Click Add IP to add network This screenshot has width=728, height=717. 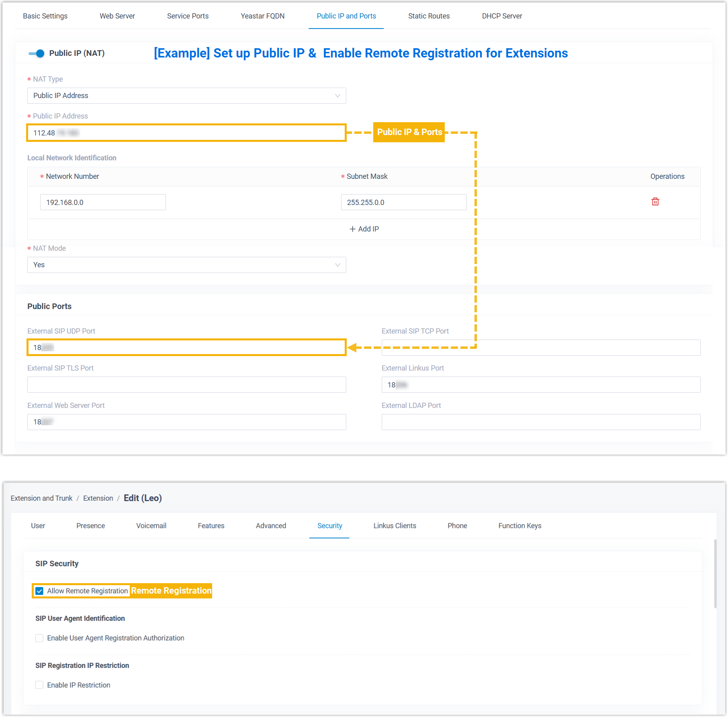(x=364, y=229)
